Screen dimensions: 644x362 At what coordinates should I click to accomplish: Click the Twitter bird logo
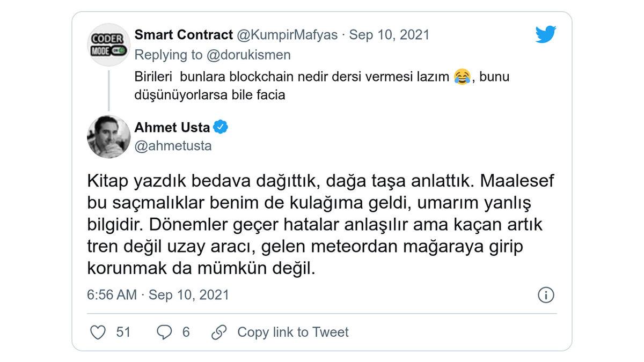coord(545,34)
